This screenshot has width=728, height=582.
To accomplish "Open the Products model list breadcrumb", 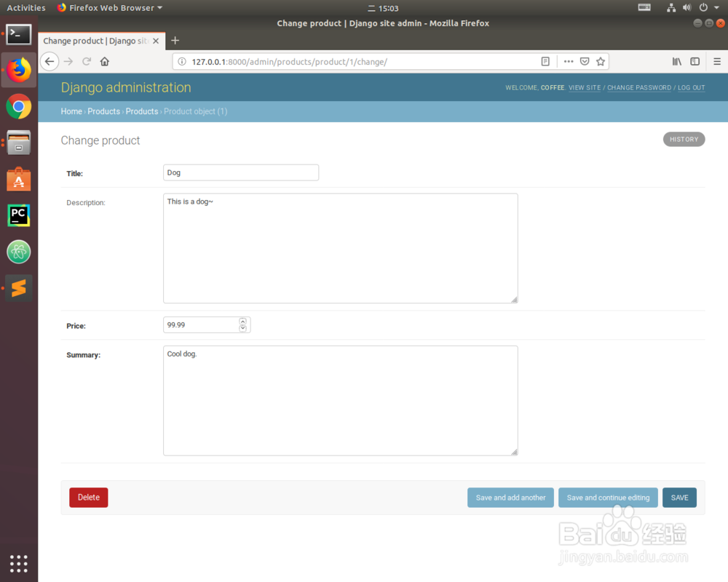I will click(x=142, y=111).
